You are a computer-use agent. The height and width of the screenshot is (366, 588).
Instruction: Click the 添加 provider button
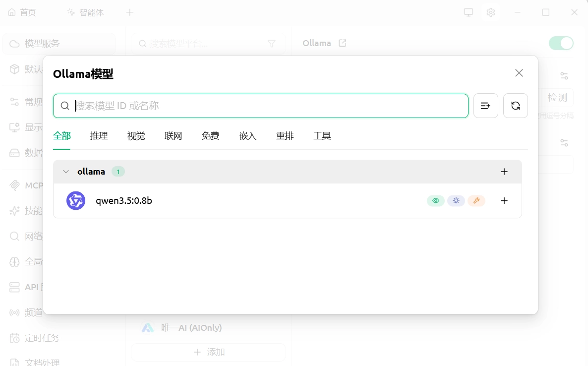click(x=209, y=352)
